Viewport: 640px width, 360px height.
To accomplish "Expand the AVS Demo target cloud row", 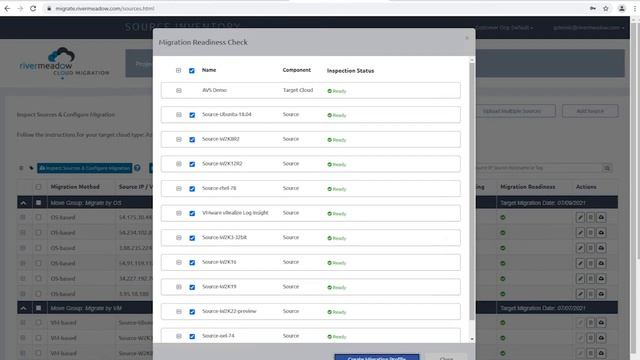I will click(x=179, y=91).
